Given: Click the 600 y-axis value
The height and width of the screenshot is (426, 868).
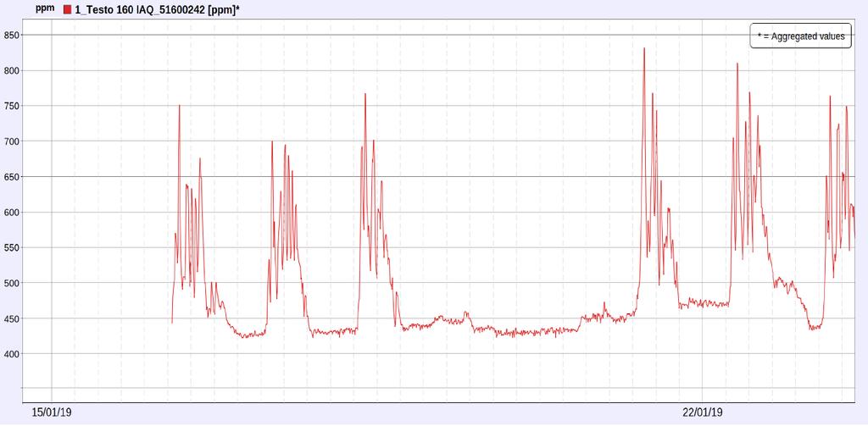Looking at the screenshot, I should tap(12, 213).
